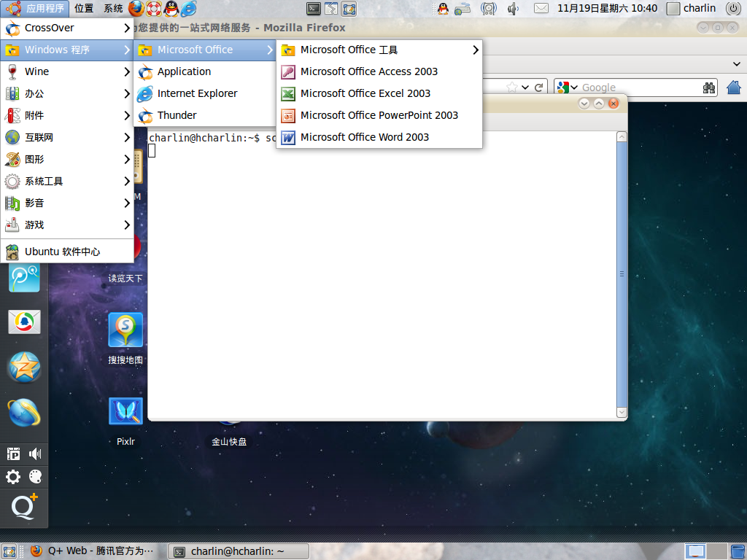Open the sidebar settings gear icon
The height and width of the screenshot is (560, 747).
13,477
